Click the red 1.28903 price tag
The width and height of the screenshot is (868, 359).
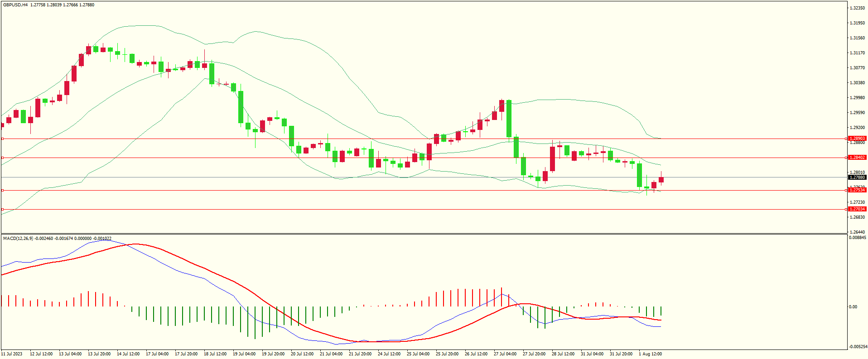857,139
